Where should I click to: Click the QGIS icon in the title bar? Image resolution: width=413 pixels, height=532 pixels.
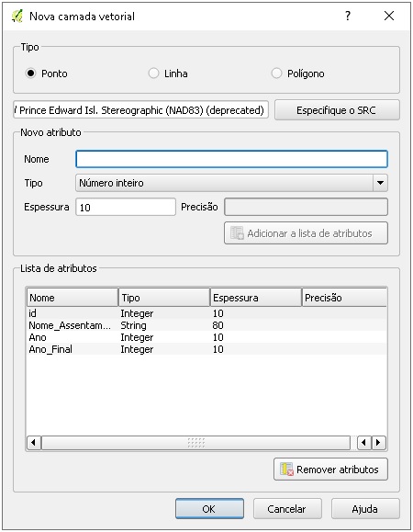pyautogui.click(x=17, y=16)
